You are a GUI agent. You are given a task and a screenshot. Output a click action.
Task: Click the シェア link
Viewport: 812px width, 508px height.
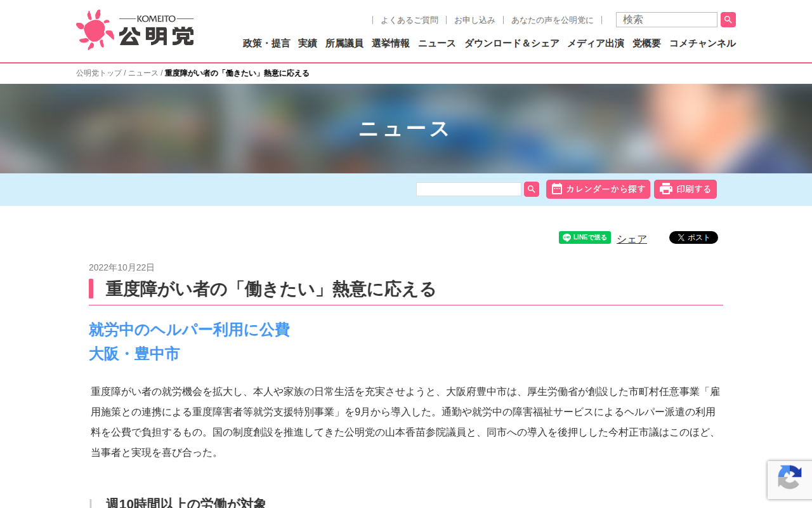click(632, 239)
